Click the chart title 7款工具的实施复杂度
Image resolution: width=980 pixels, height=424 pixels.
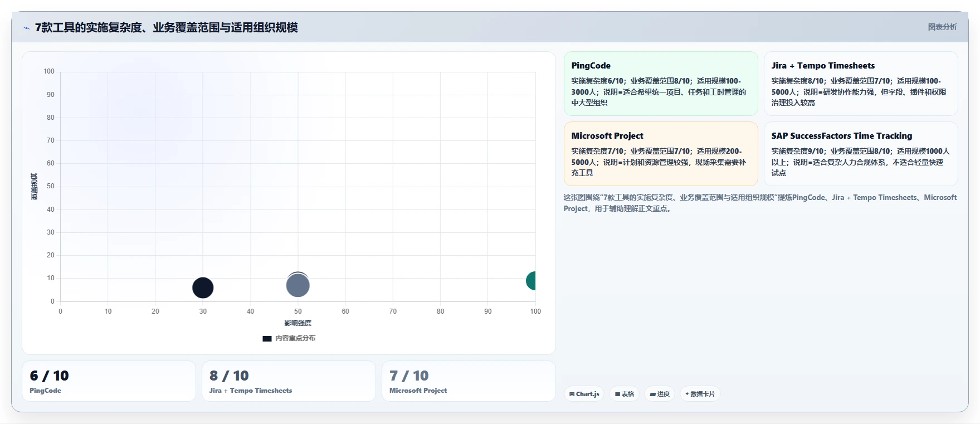166,27
